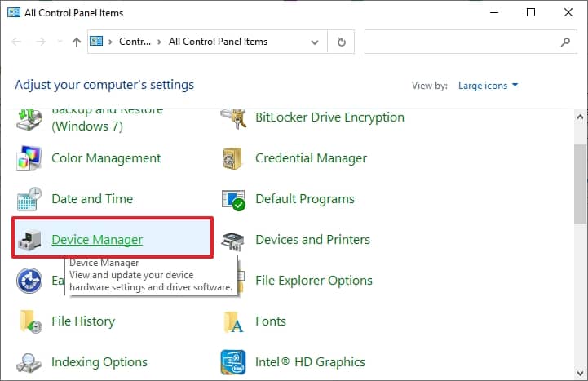This screenshot has width=588, height=381.
Task: Click the Default Programs icon
Action: [x=234, y=199]
